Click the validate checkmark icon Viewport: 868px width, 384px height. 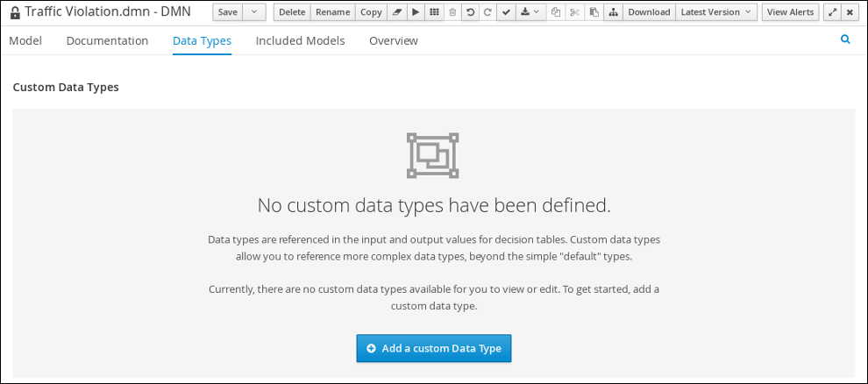506,12
